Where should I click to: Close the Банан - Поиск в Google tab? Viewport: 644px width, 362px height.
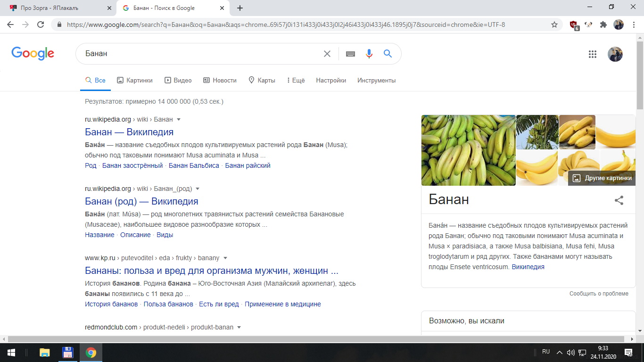[221, 8]
